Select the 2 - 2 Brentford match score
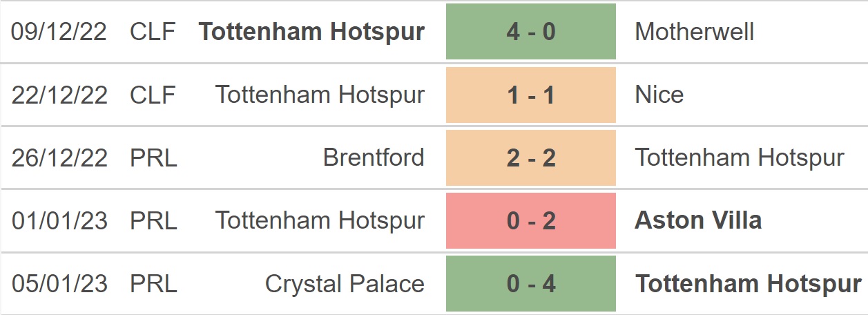868x315 pixels. coord(530,157)
